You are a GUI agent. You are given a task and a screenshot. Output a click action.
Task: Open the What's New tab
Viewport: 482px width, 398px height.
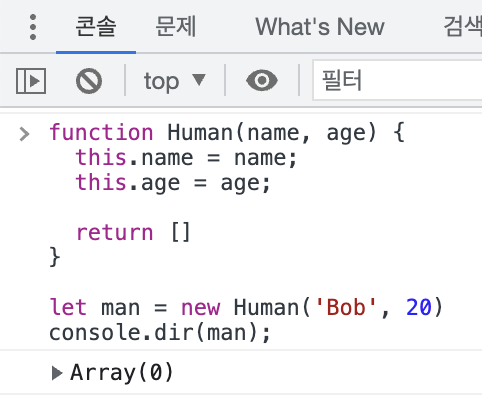320,27
